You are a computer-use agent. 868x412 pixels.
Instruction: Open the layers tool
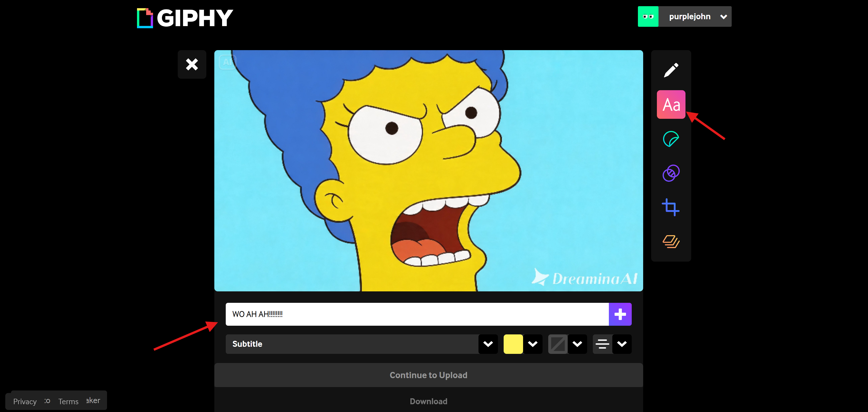(671, 241)
